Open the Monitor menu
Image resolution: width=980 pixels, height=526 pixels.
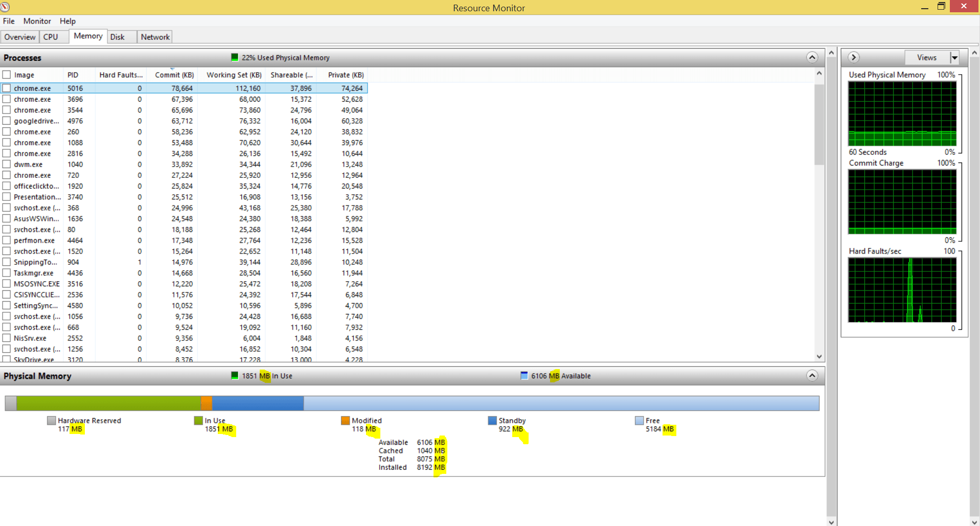coord(36,21)
